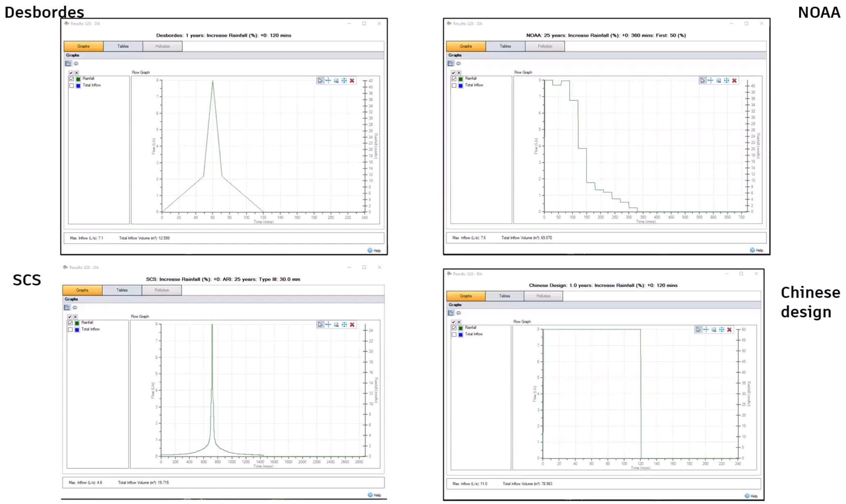Uncheck Rainfall series in Desbordes window
This screenshot has height=504, width=846.
point(71,79)
